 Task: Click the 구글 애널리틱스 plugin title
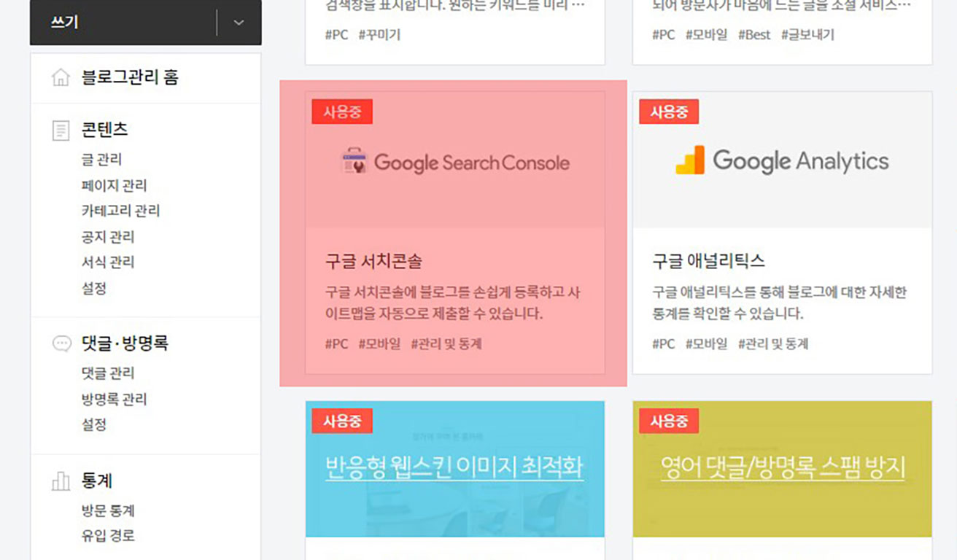[x=708, y=261]
